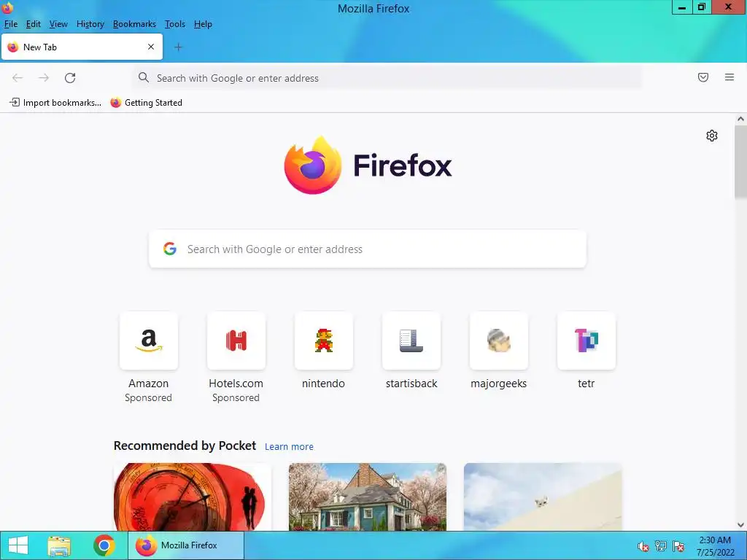The image size is (747, 560).
Task: Open the Windows Start button
Action: [18, 545]
